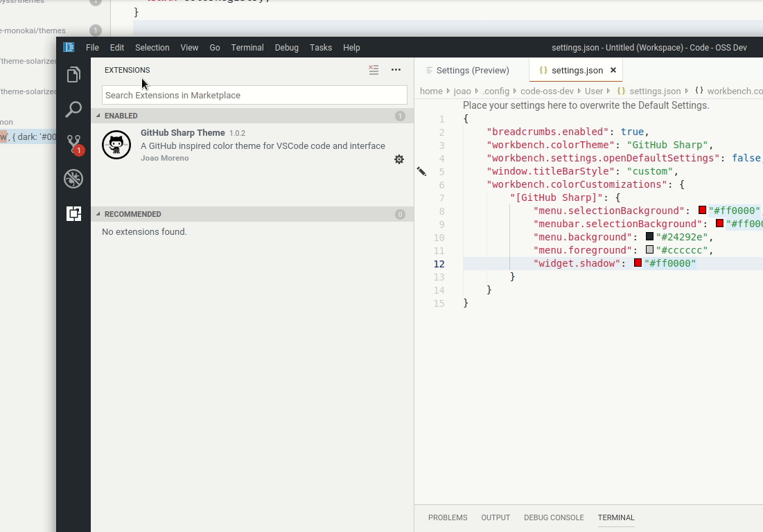Click the settings.json breadcrumb segment
This screenshot has height=532, width=763.
655,91
